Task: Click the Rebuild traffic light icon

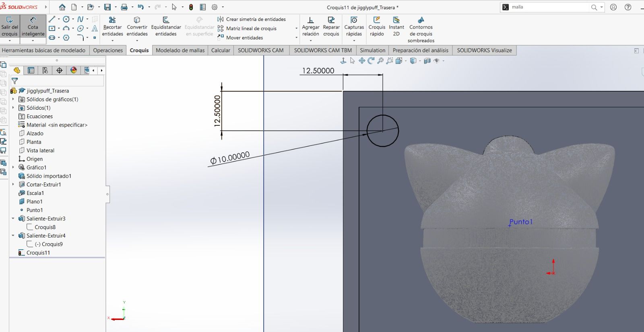Action: point(191,7)
